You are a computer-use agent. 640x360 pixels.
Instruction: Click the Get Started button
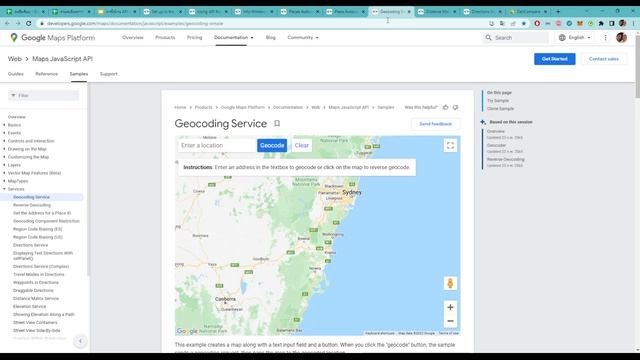555,59
